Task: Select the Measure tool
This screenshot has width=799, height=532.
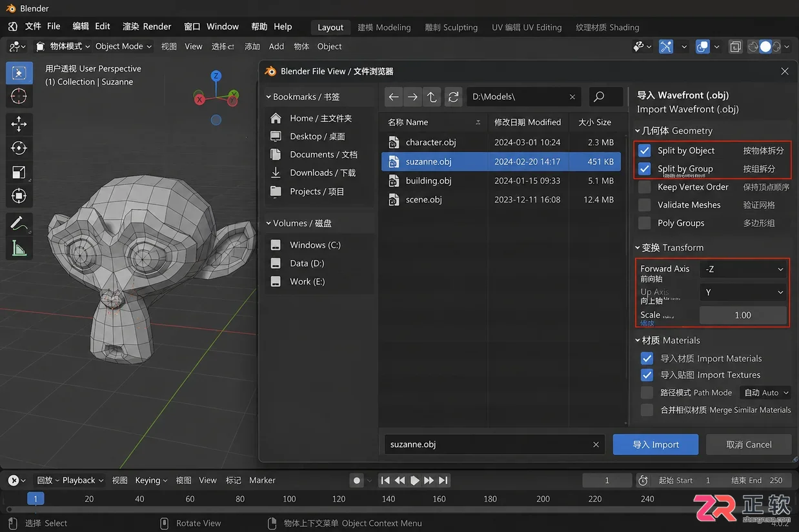Action: tap(19, 248)
